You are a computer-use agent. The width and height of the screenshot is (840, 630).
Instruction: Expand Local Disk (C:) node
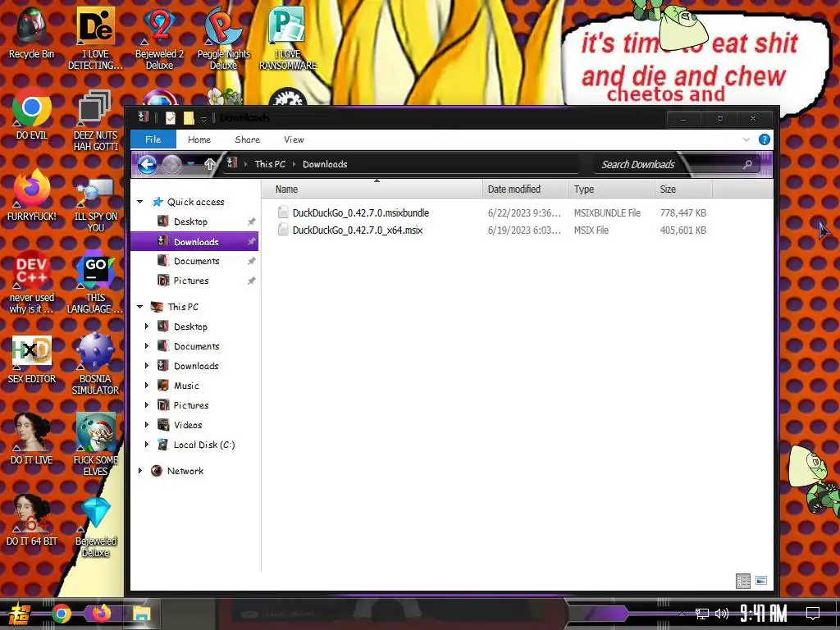tap(147, 445)
